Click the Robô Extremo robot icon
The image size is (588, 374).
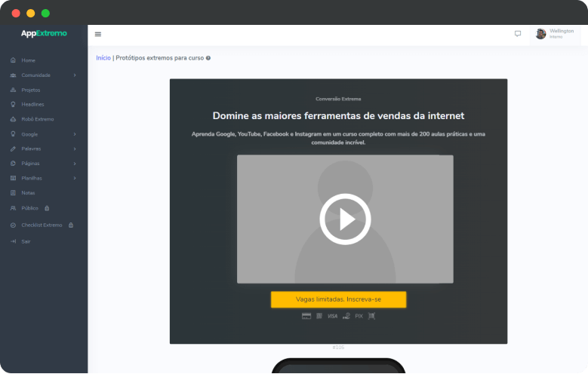coord(13,119)
